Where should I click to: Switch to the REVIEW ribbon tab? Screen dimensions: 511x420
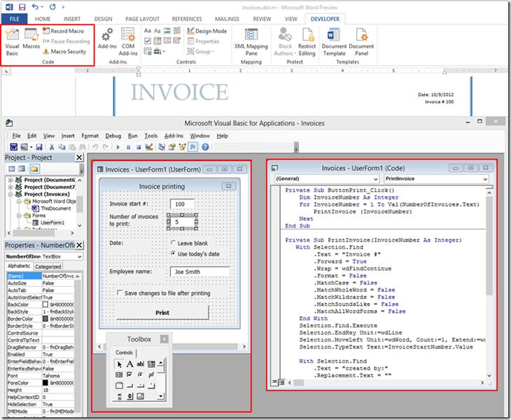click(x=262, y=19)
